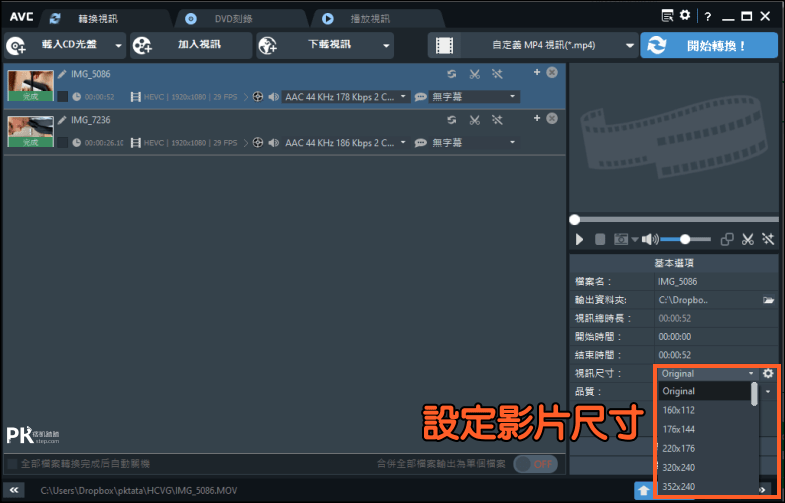Click the size list scrollbar
The width and height of the screenshot is (785, 503).
(x=754, y=394)
